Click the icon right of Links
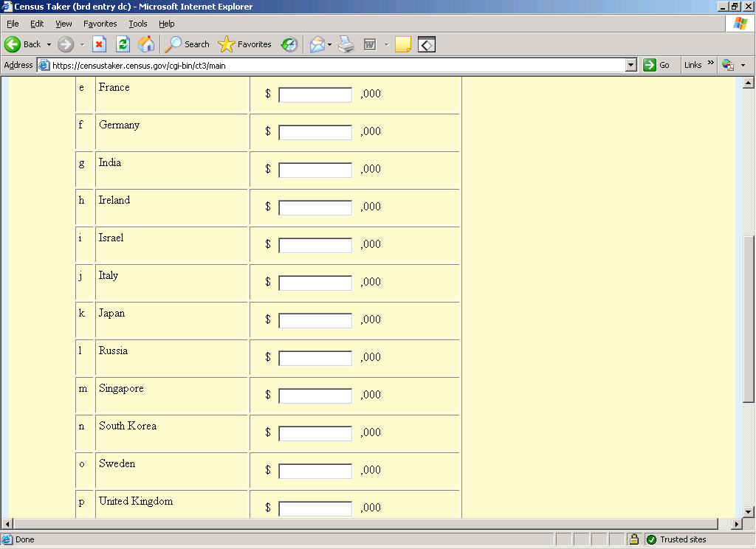Image resolution: width=756 pixels, height=549 pixels. tap(727, 65)
